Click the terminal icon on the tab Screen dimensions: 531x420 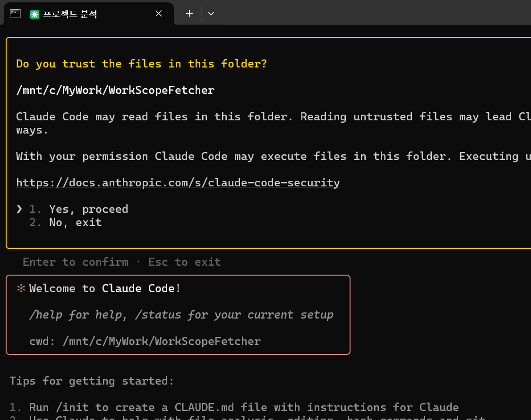15,14
